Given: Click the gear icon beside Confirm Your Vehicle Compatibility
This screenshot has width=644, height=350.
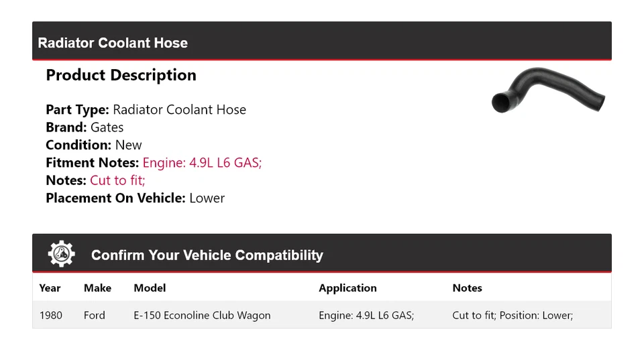Looking at the screenshot, I should pyautogui.click(x=62, y=254).
